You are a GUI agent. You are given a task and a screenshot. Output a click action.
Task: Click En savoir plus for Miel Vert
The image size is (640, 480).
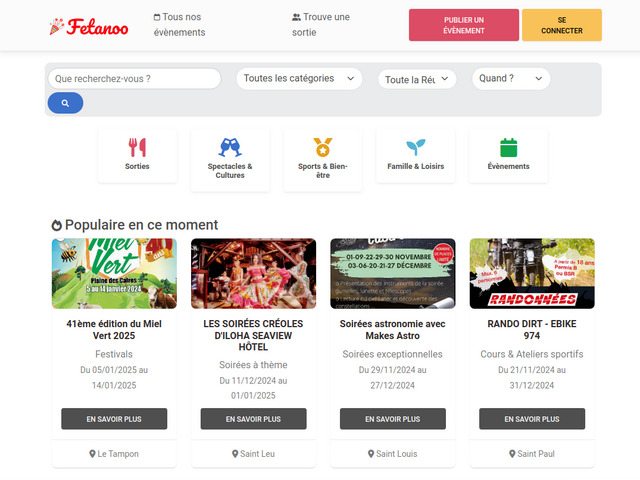click(x=114, y=419)
